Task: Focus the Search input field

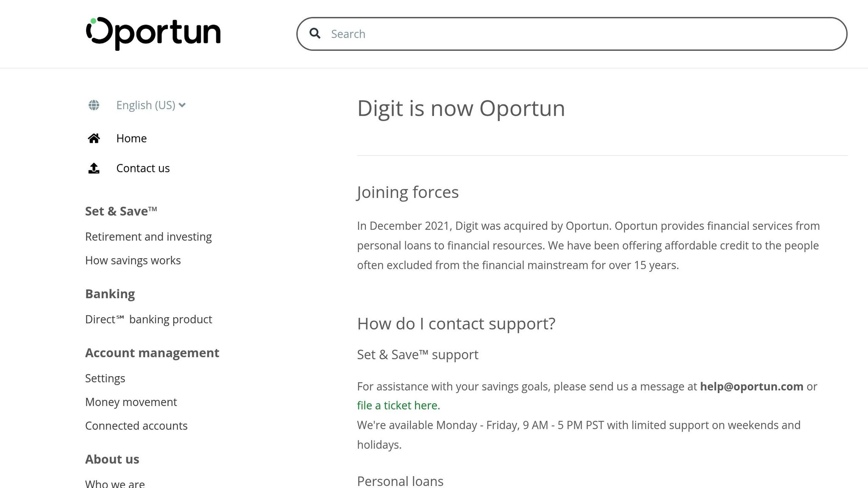Action: pos(572,34)
